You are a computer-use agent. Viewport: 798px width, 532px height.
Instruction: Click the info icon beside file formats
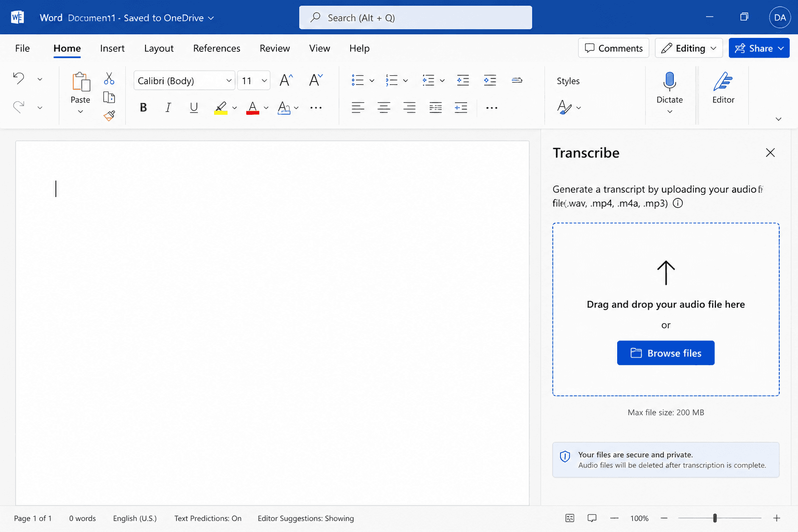pos(678,203)
